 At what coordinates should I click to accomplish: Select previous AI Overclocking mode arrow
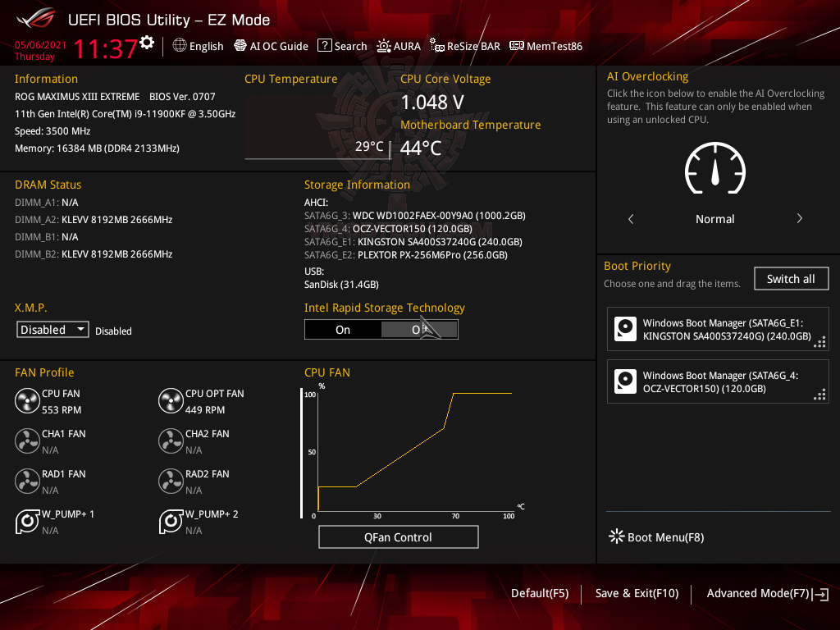pyautogui.click(x=631, y=218)
